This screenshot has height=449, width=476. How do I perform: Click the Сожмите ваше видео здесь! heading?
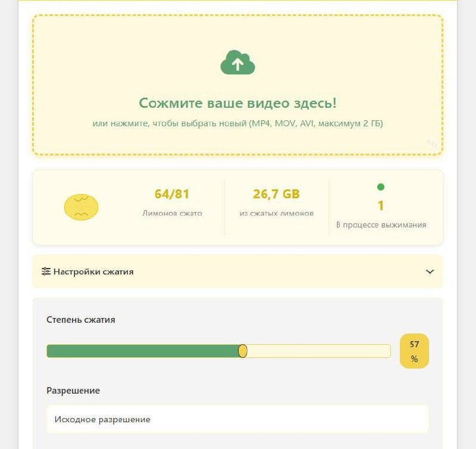point(237,103)
